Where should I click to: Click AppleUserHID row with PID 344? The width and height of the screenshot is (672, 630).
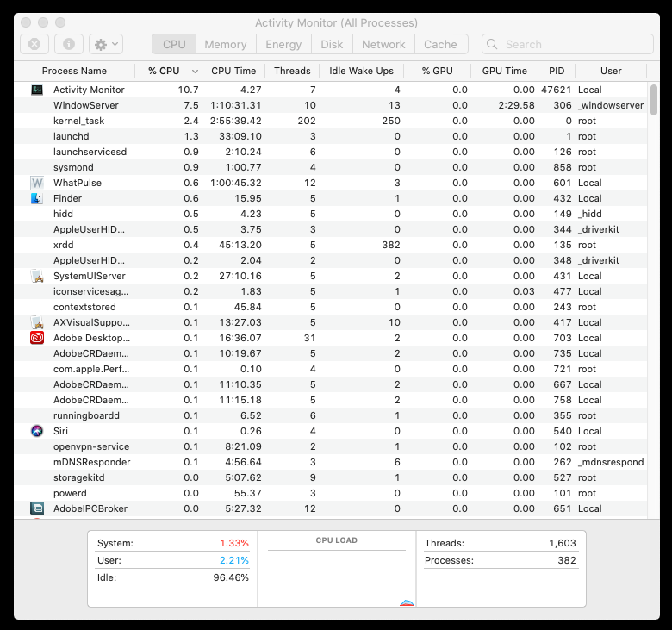[x=331, y=229]
